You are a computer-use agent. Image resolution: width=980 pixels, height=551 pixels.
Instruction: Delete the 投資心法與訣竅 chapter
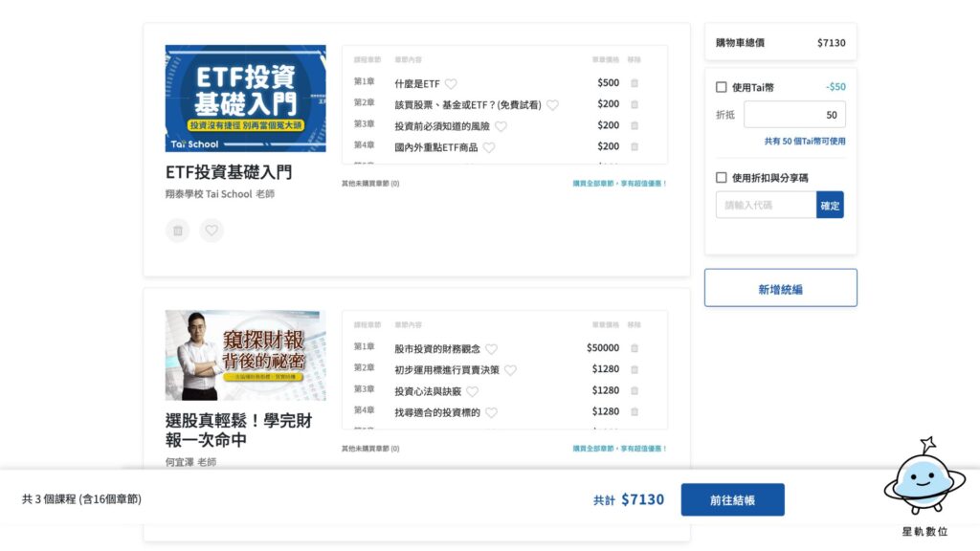[634, 390]
